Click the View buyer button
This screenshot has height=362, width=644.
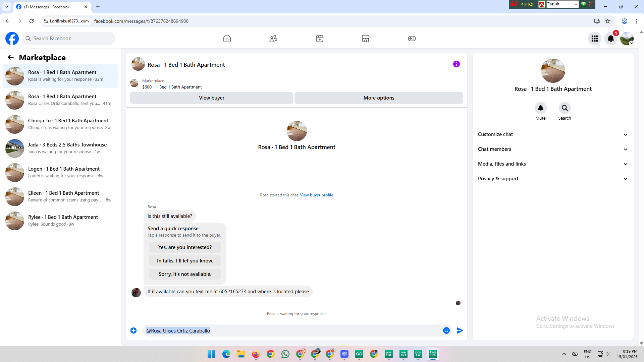pyautogui.click(x=211, y=98)
